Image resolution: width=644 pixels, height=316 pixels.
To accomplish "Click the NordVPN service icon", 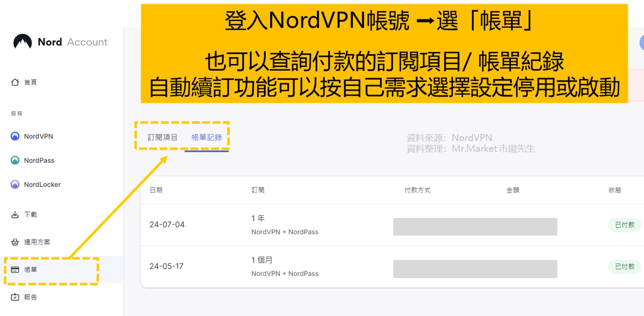I will pyautogui.click(x=15, y=136).
